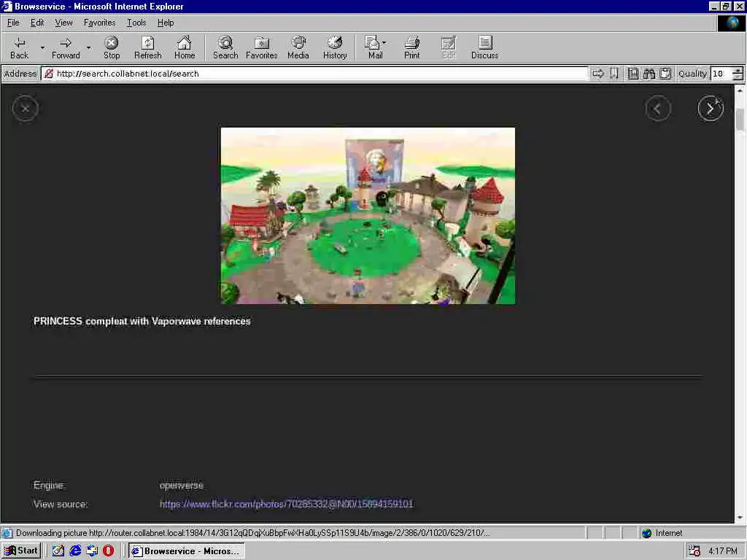Viewport: 747px width, 560px height.
Task: Open the Back history dropdown arrow
Action: (x=42, y=47)
